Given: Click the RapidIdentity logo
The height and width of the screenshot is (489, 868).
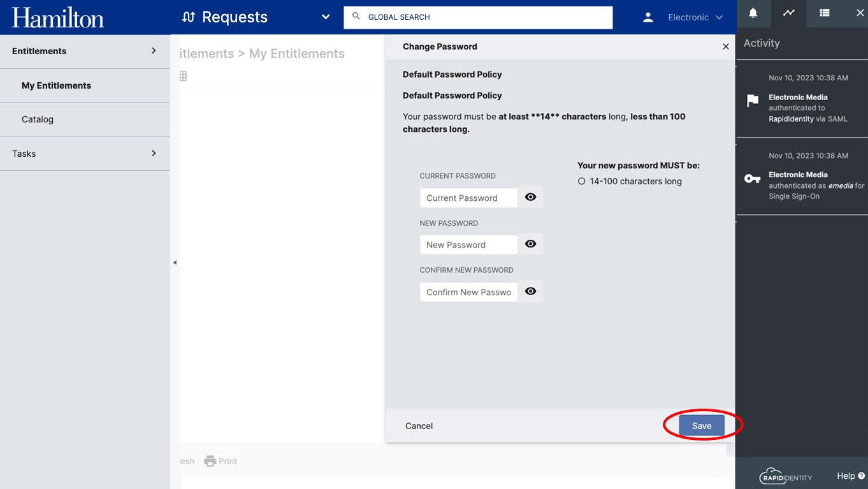Looking at the screenshot, I should click(786, 477).
